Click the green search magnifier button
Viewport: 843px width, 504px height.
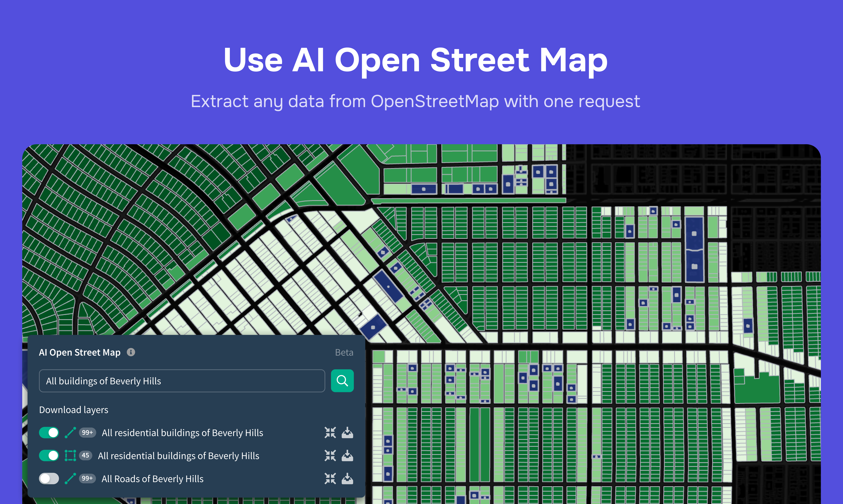click(x=342, y=381)
